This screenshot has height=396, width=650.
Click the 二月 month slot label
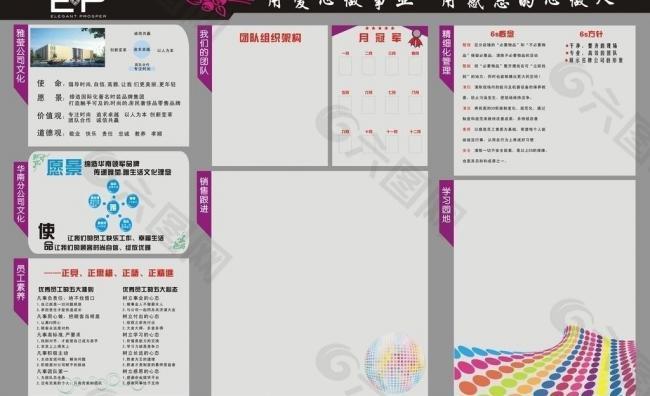tap(369, 53)
